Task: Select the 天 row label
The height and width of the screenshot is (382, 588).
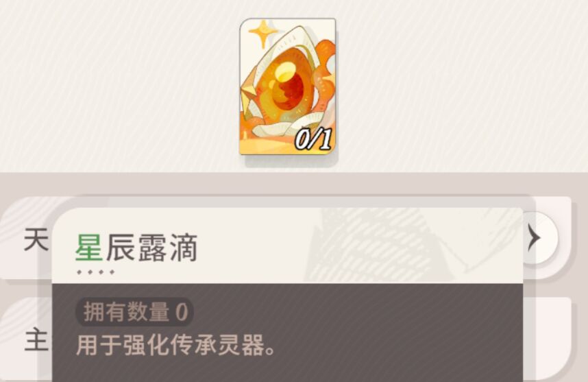Action: [36, 240]
